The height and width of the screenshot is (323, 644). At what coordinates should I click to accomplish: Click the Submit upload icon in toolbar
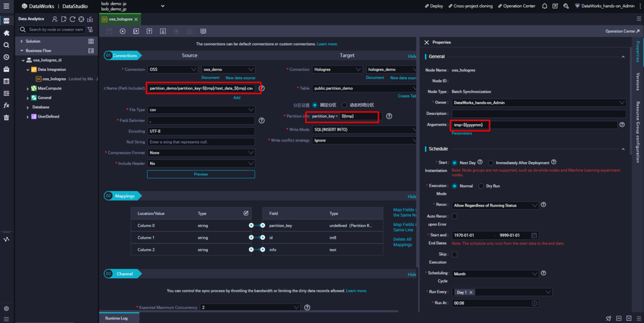coord(149,31)
